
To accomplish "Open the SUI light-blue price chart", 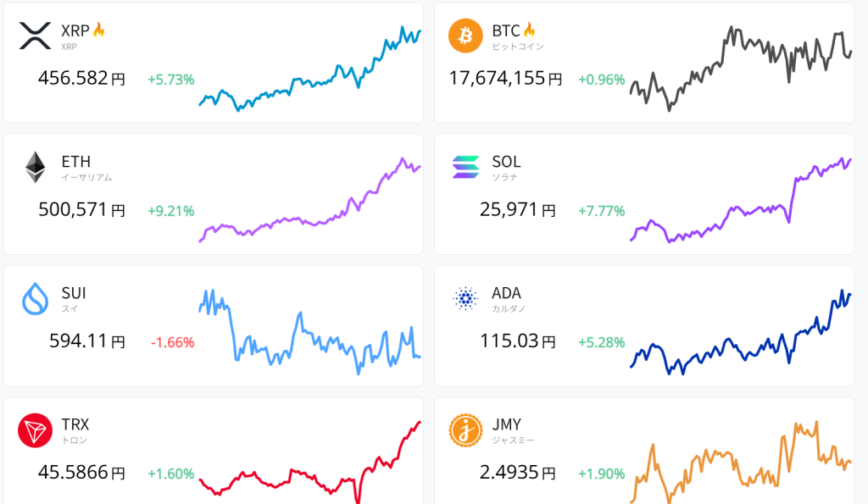I will [309, 332].
